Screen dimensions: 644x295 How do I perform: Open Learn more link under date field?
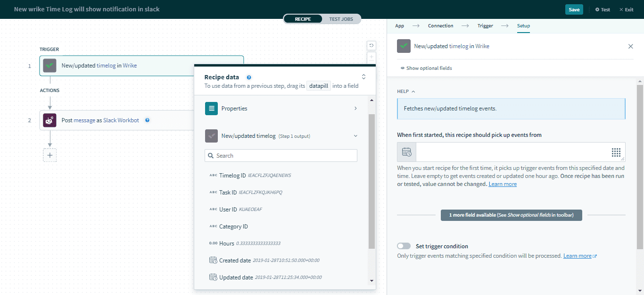(x=502, y=184)
